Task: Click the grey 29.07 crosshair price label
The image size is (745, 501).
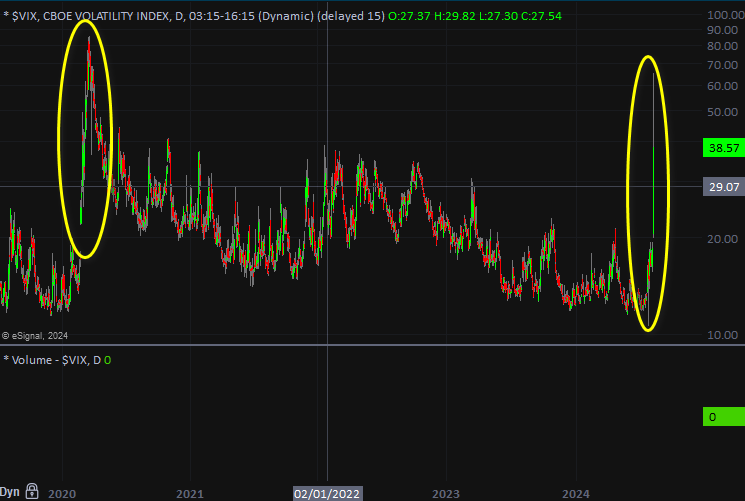Action: 724,187
